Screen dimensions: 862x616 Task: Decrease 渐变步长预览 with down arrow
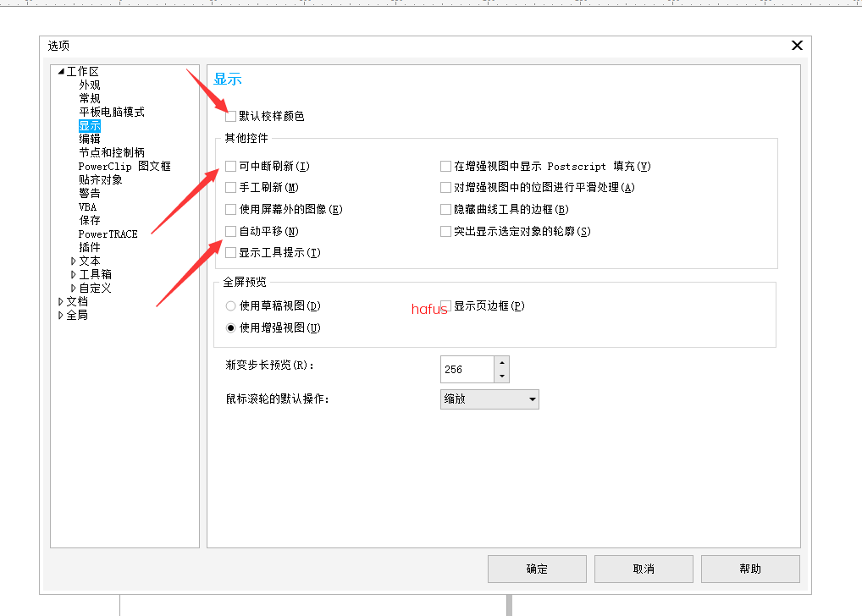pyautogui.click(x=501, y=376)
